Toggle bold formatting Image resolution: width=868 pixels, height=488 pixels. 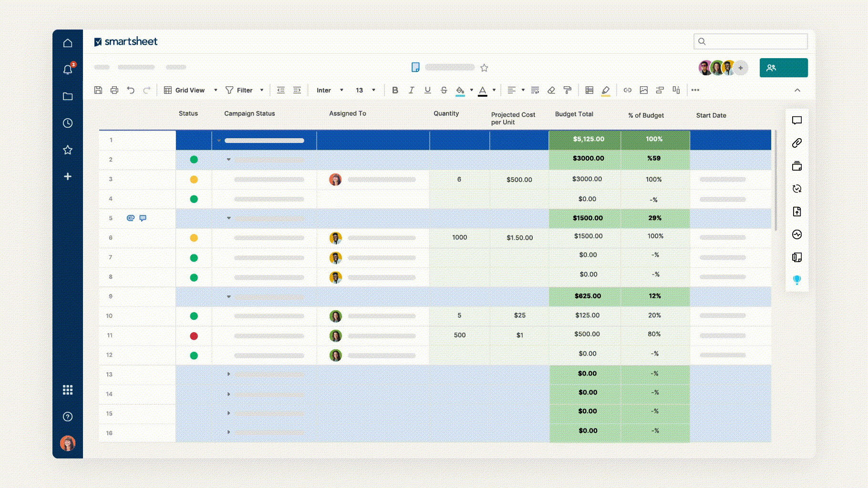click(395, 90)
